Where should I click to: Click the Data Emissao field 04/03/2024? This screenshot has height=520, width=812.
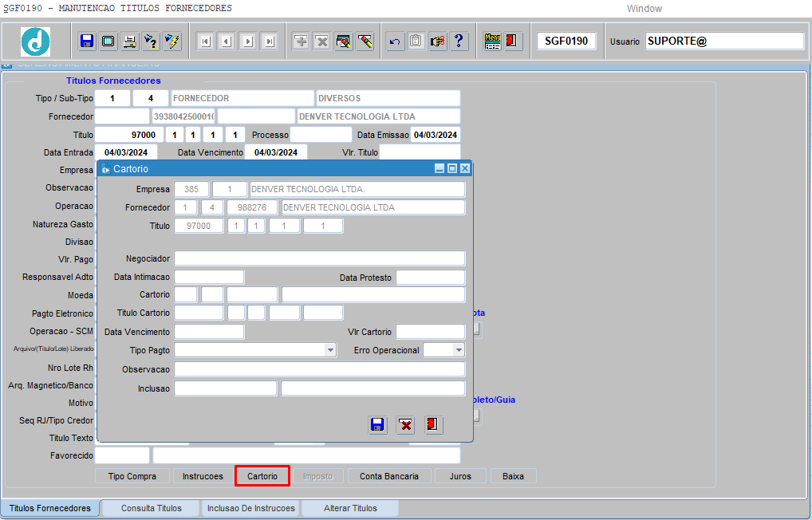[x=435, y=135]
